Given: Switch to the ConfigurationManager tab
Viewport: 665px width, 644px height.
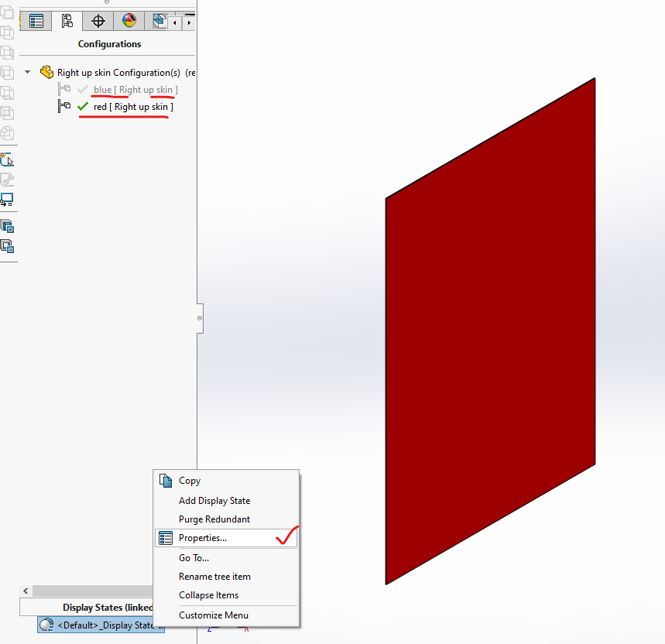Looking at the screenshot, I should (x=67, y=21).
